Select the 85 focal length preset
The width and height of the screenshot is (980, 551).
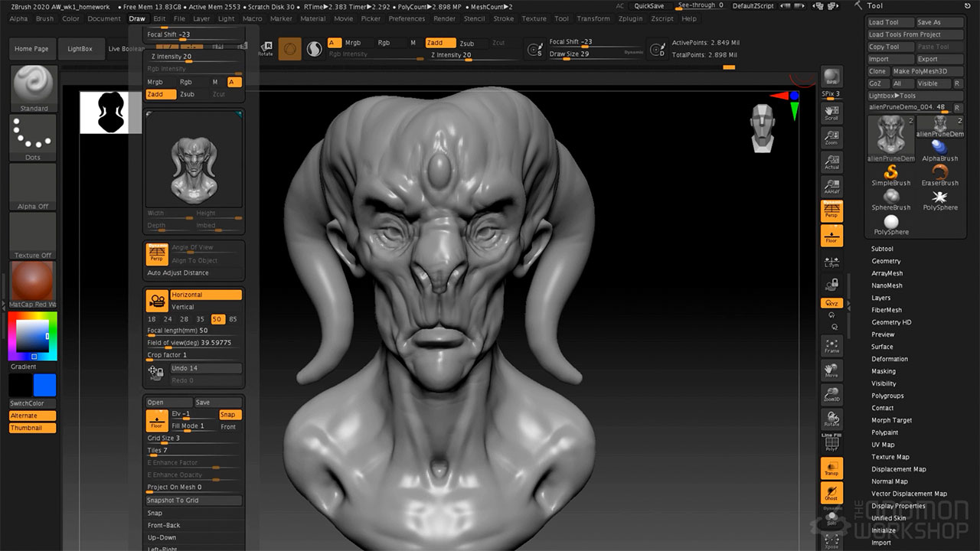click(x=233, y=319)
